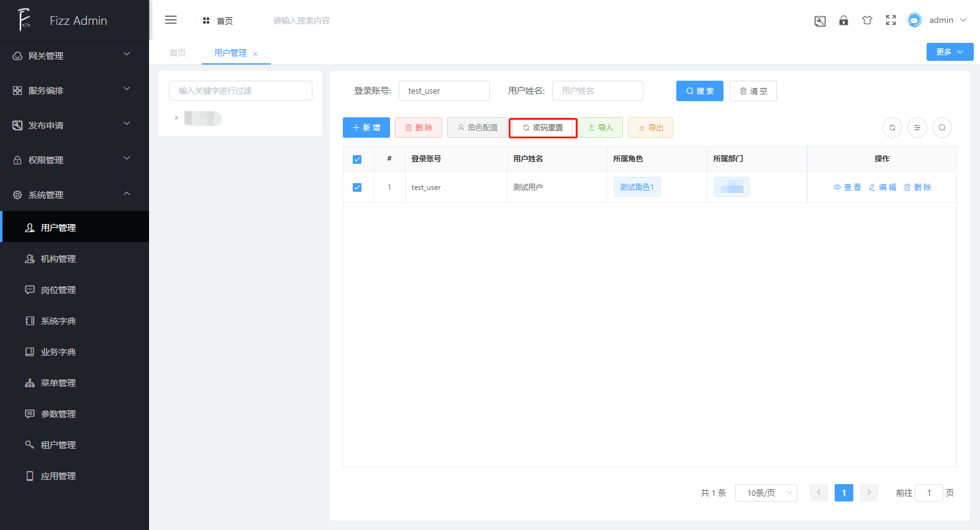Click the Fizz Admin logo icon
Image resolution: width=980 pixels, height=530 pixels.
click(x=24, y=20)
